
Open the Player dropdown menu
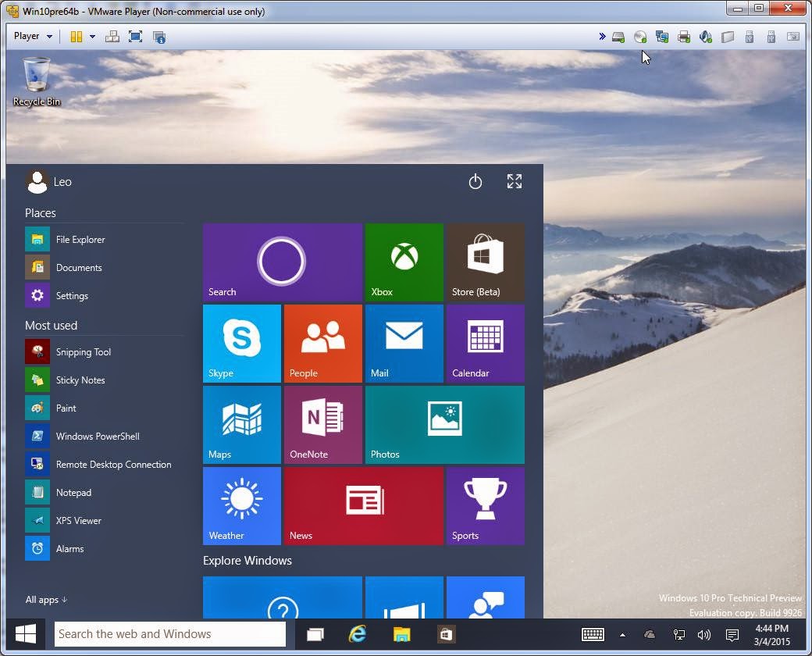pyautogui.click(x=33, y=36)
